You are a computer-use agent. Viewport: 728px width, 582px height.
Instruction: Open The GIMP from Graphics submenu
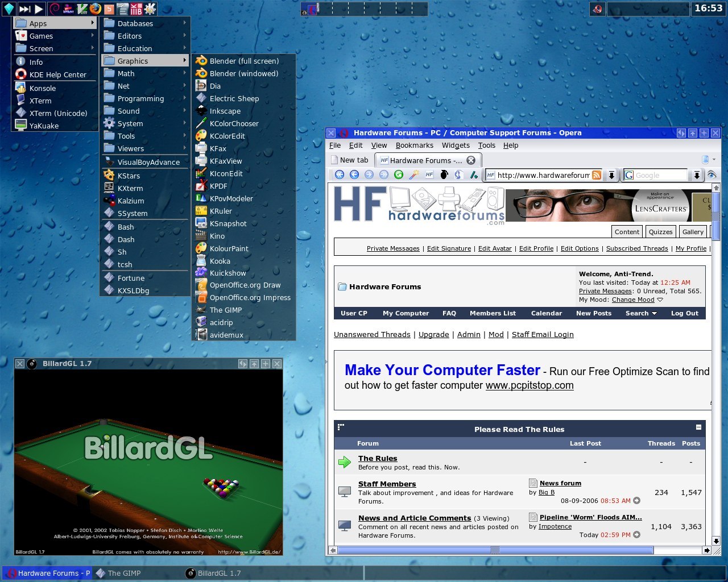pyautogui.click(x=243, y=310)
